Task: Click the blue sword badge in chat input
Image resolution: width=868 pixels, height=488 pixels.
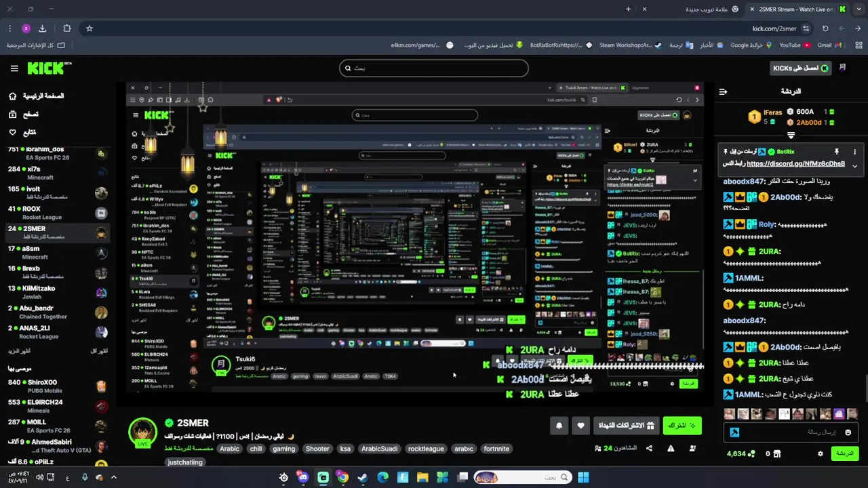Action: [734, 432]
